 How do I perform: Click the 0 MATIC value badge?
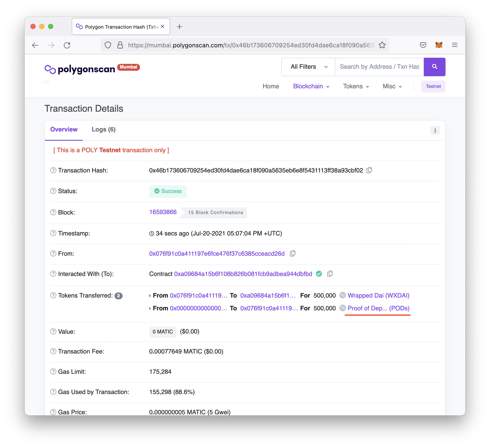point(163,332)
